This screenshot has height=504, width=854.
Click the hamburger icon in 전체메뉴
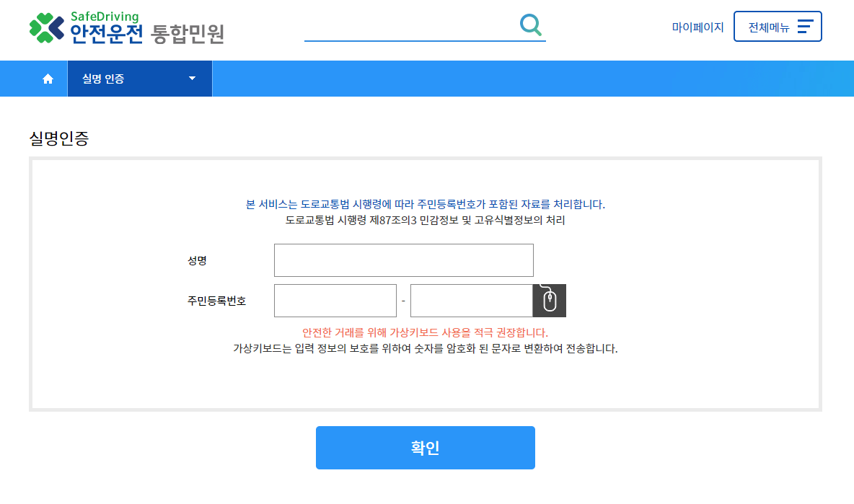click(x=805, y=26)
